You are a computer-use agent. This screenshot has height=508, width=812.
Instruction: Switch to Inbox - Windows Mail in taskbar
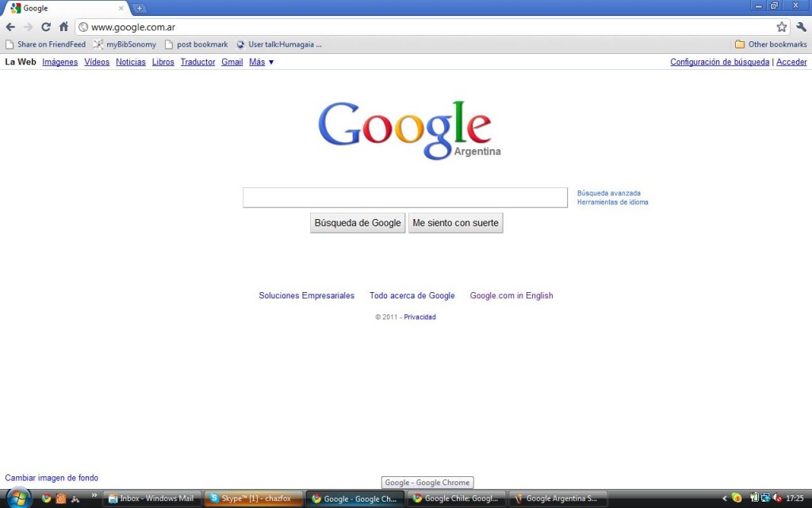click(152, 498)
